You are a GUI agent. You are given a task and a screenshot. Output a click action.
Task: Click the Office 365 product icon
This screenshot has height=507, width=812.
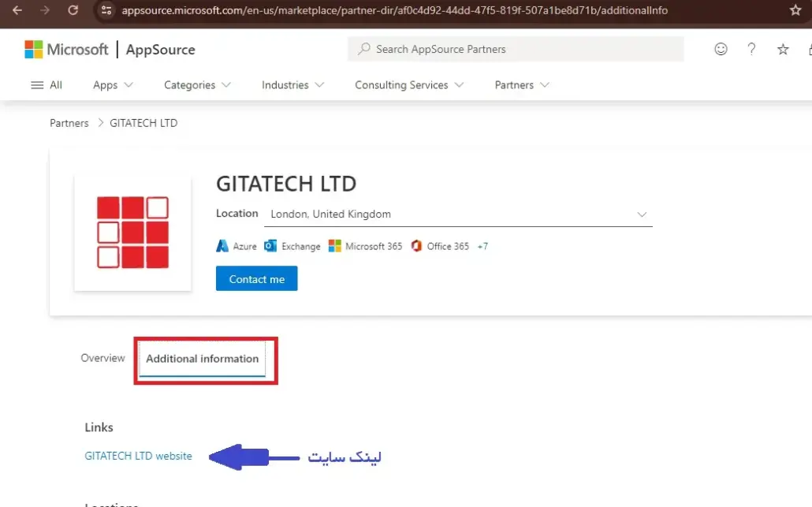point(416,246)
